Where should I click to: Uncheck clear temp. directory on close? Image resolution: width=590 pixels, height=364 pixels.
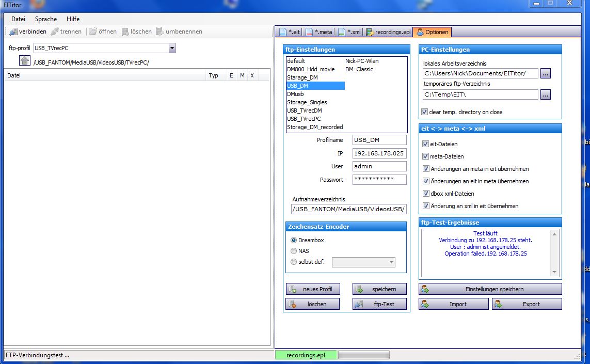pyautogui.click(x=425, y=112)
